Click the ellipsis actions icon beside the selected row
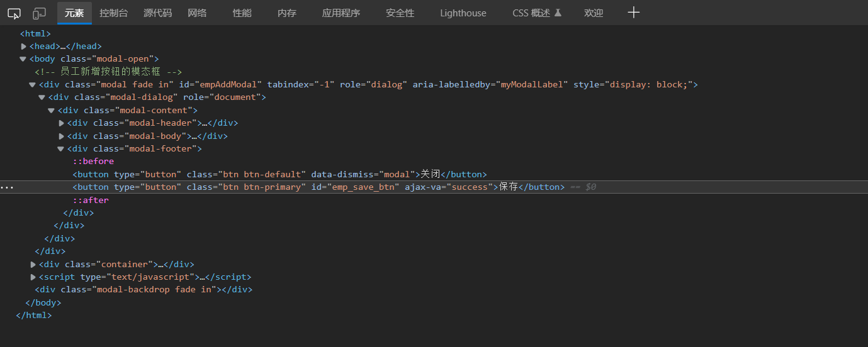868x347 pixels. (x=7, y=187)
